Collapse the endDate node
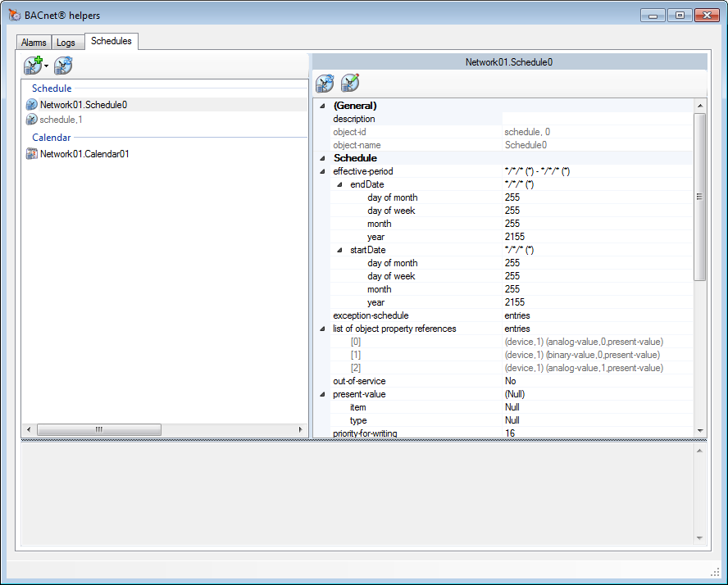The height and width of the screenshot is (585, 728). click(x=339, y=184)
